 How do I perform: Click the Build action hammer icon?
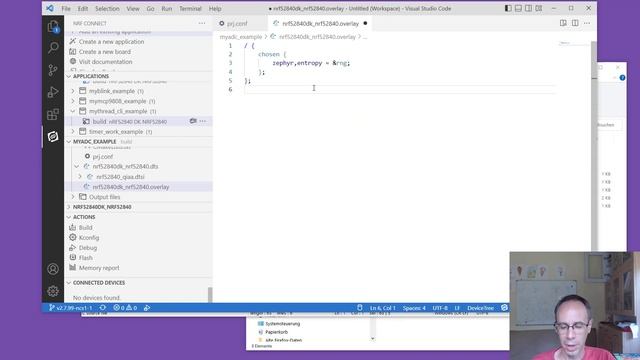tap(73, 227)
